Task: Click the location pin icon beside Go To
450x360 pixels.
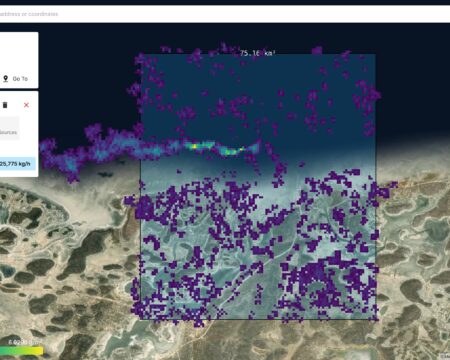Action: click(x=5, y=79)
